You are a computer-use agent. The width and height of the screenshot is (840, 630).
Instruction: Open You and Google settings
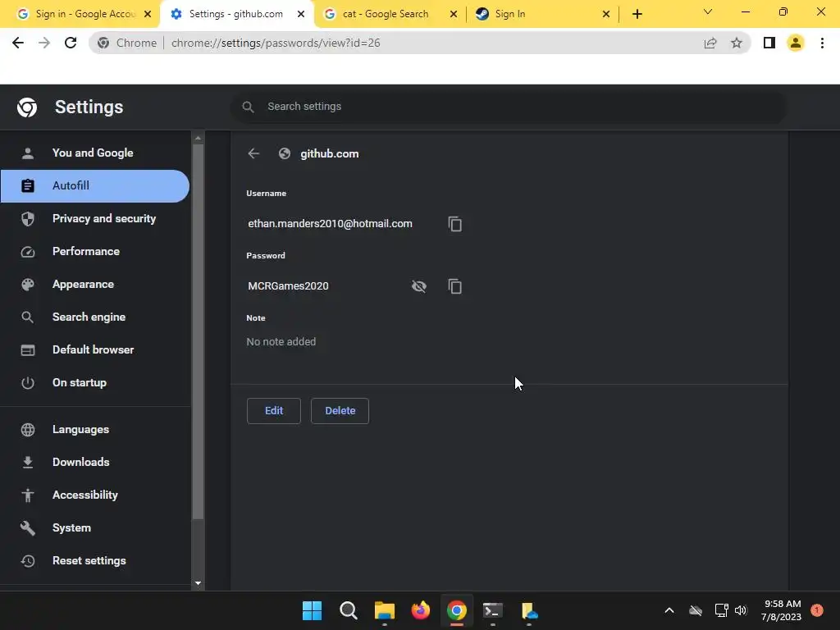pos(95,153)
